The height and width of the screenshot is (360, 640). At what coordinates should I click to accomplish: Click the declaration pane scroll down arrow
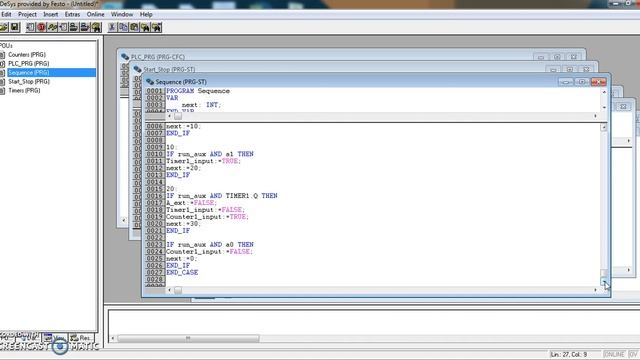click(x=604, y=107)
